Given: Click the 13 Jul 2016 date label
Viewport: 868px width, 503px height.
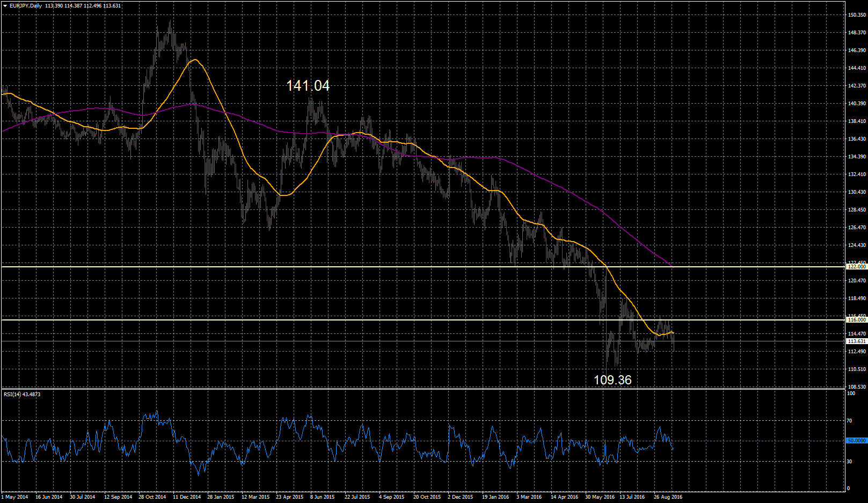Looking at the screenshot, I should click(x=632, y=497).
